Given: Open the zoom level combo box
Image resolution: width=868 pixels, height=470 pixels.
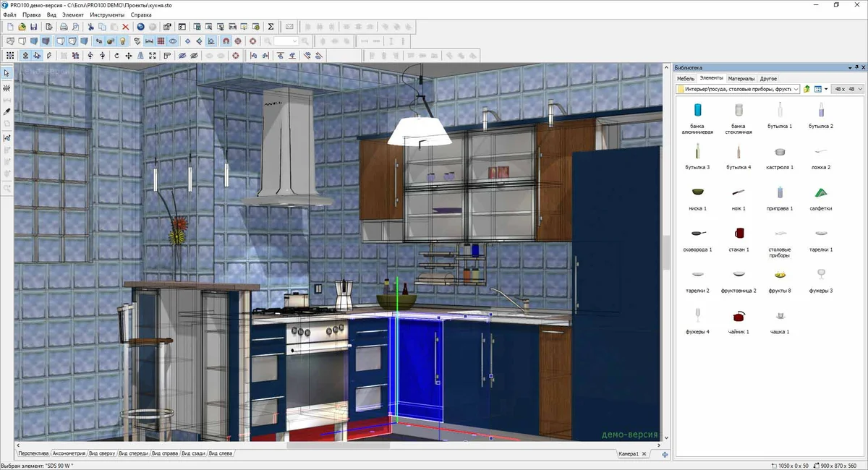Looking at the screenshot, I should point(286,41).
